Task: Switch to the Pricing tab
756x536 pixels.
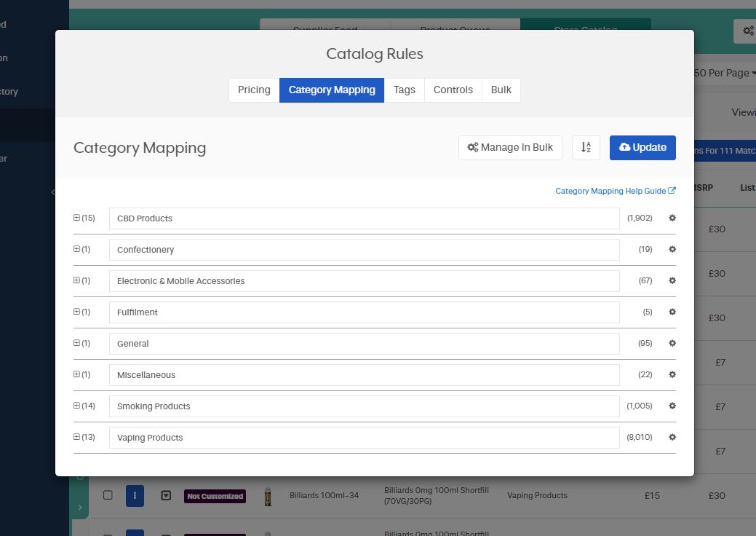Action: click(x=254, y=90)
